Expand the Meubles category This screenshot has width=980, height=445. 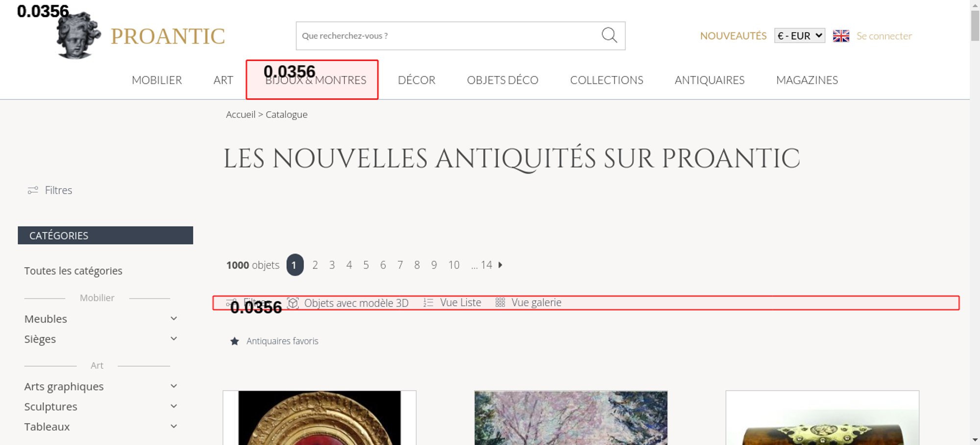[173, 319]
